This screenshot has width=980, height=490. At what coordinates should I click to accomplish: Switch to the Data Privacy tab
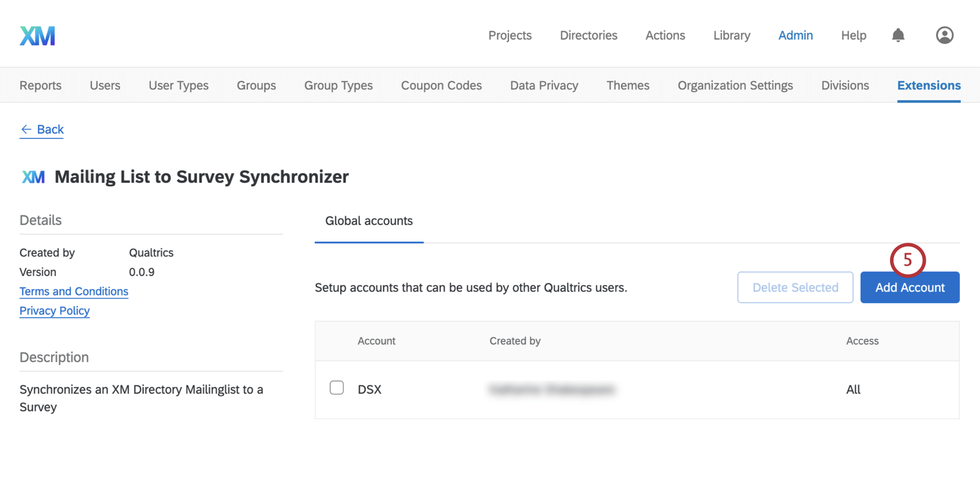tap(544, 85)
